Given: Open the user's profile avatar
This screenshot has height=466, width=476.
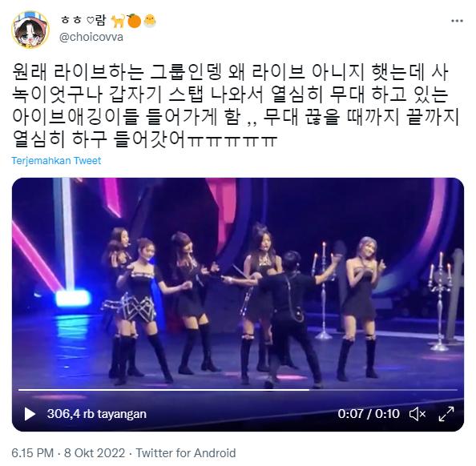Looking at the screenshot, I should coord(30,30).
